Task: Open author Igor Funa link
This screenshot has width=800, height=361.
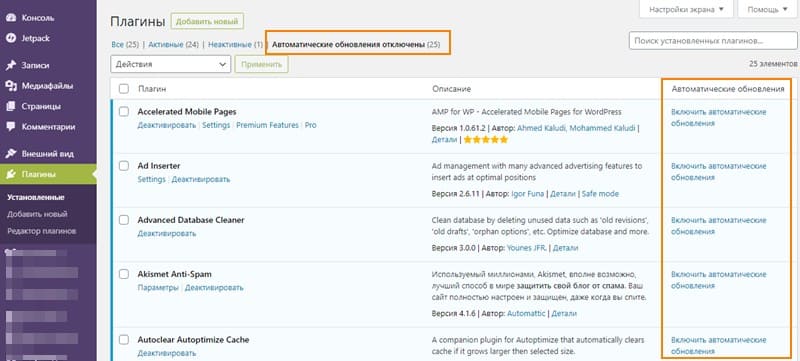Action: (x=527, y=194)
